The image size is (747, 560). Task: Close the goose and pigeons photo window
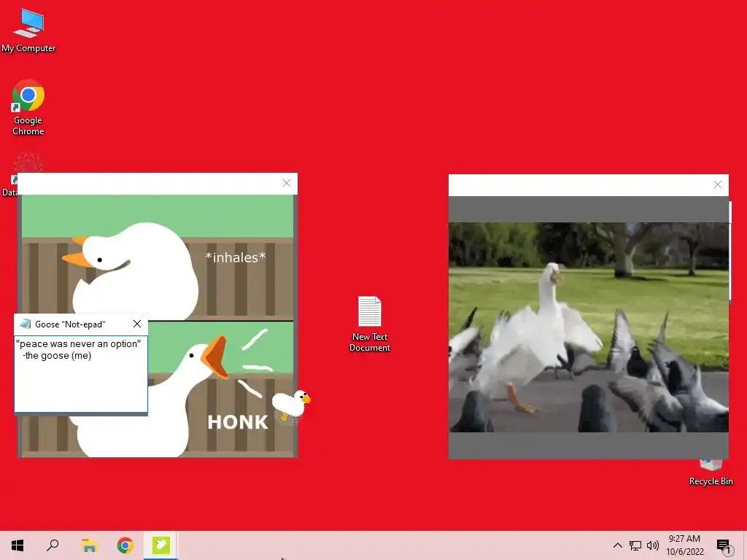[x=718, y=184]
